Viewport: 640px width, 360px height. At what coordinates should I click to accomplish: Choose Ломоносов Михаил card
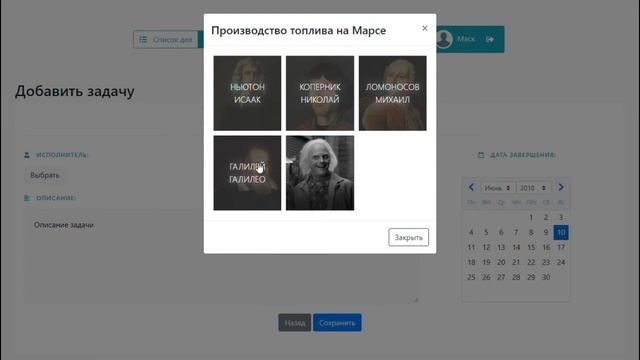coord(392,93)
